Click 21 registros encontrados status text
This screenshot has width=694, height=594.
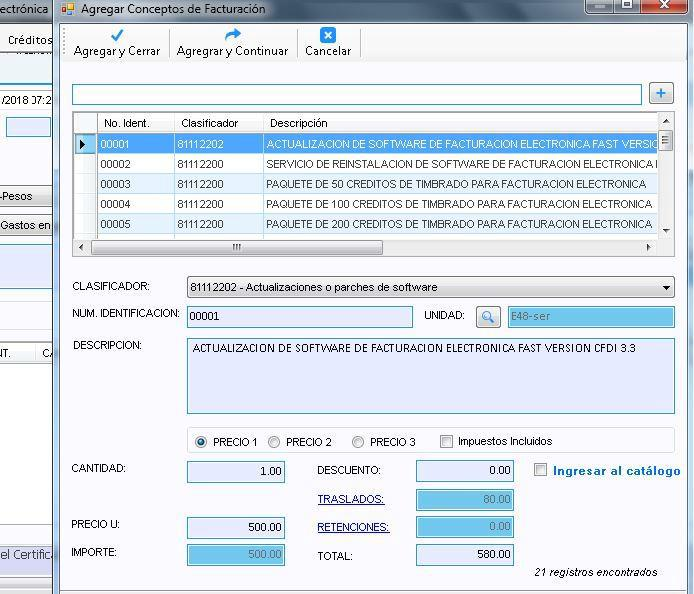(x=596, y=572)
